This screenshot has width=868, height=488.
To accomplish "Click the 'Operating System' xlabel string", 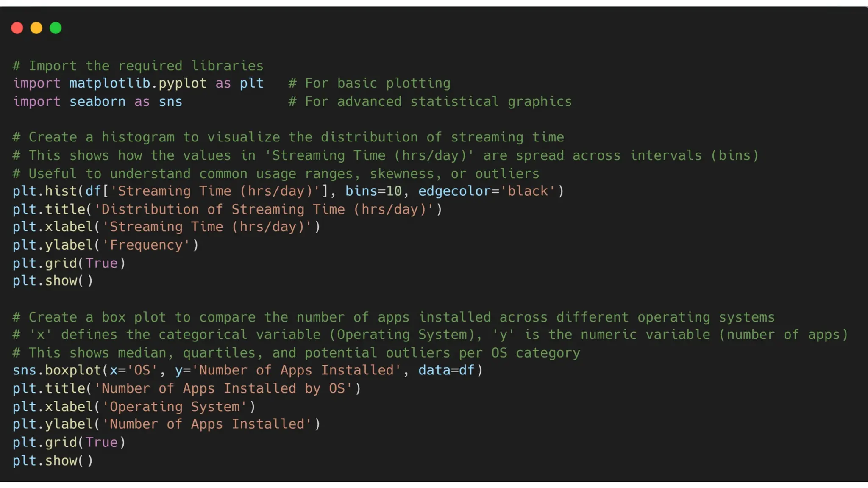I will coord(175,407).
